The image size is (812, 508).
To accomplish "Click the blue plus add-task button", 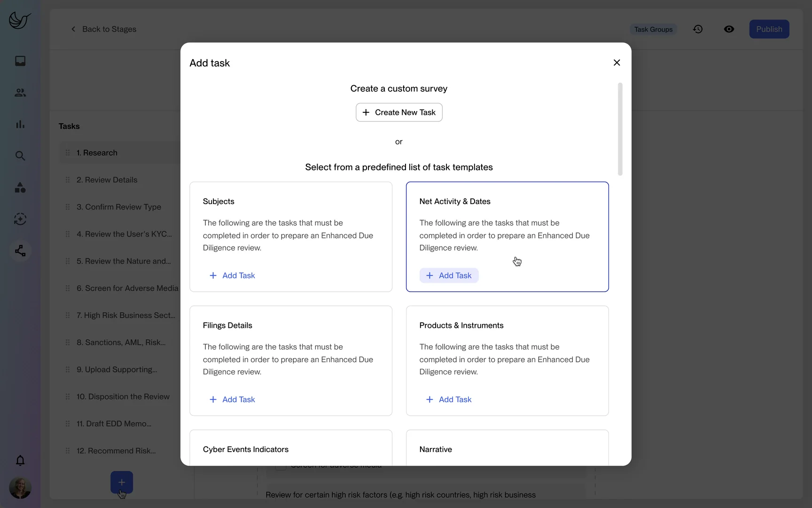I will click(122, 482).
